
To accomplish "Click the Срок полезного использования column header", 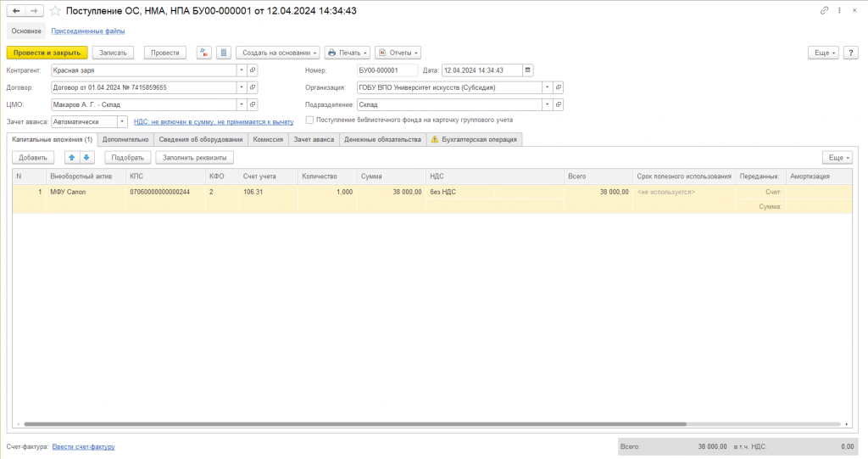I will pyautogui.click(x=684, y=176).
